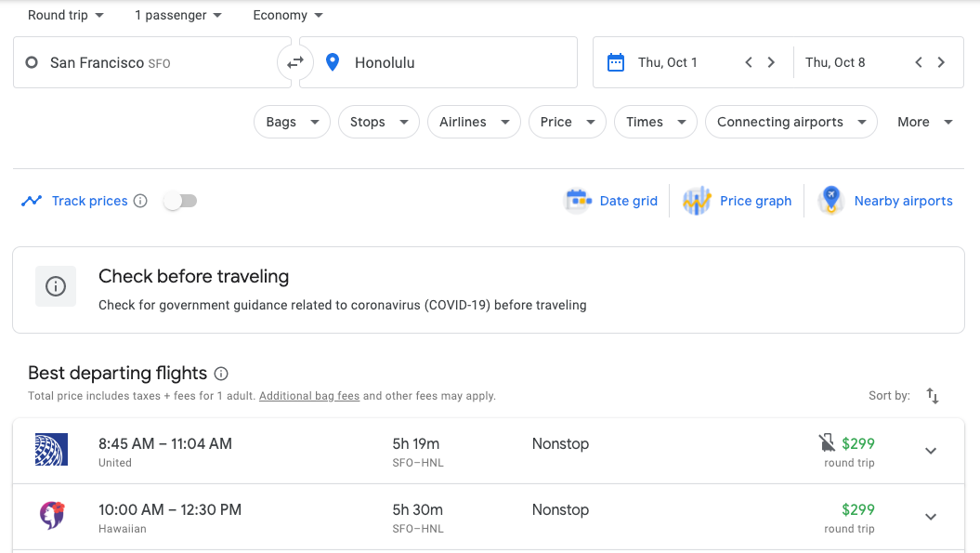Screen dimensions: 980x553
Task: Click the calendar icon in date field
Action: 615,62
